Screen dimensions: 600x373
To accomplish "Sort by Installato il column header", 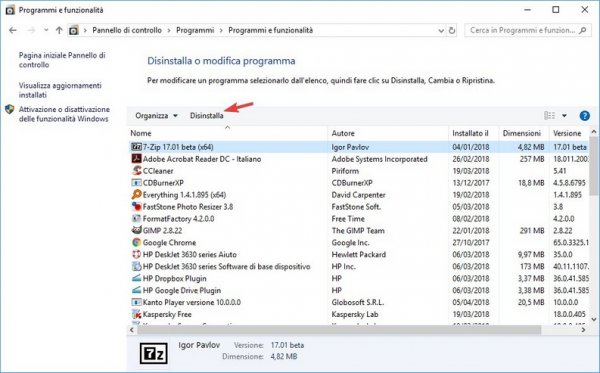I will coord(473,133).
